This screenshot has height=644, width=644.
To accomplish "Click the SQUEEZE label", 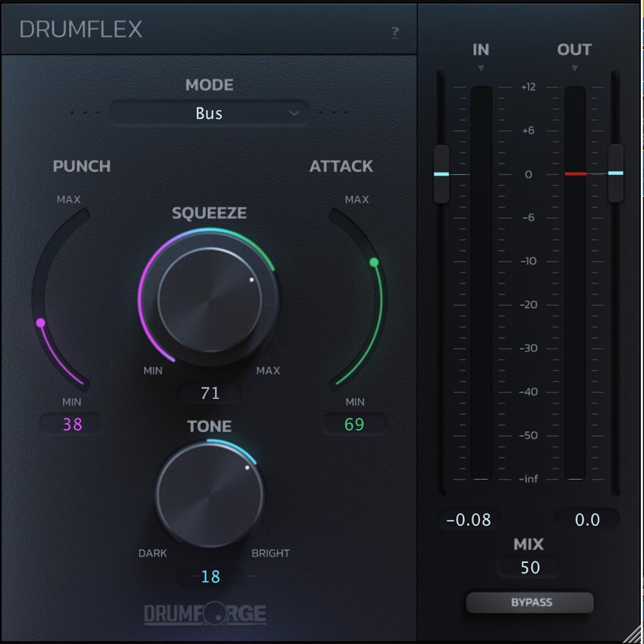I will (209, 213).
